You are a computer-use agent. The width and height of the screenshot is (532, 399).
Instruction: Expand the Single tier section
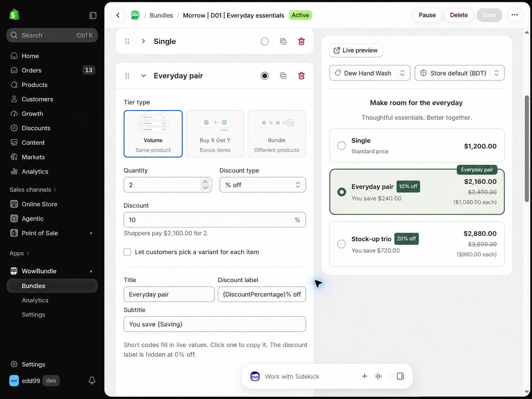point(143,41)
